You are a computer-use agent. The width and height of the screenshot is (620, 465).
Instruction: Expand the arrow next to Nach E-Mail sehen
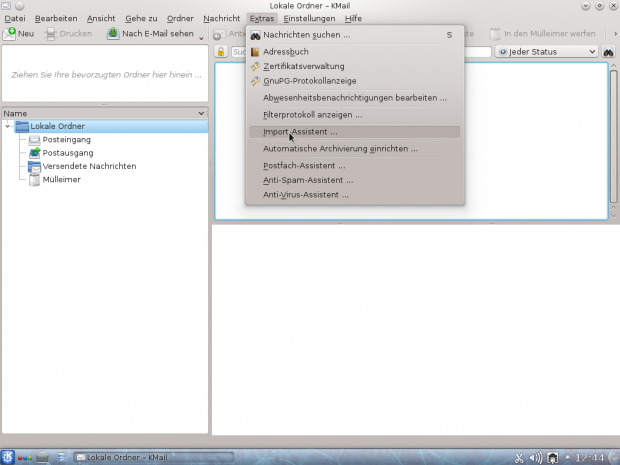pos(201,35)
